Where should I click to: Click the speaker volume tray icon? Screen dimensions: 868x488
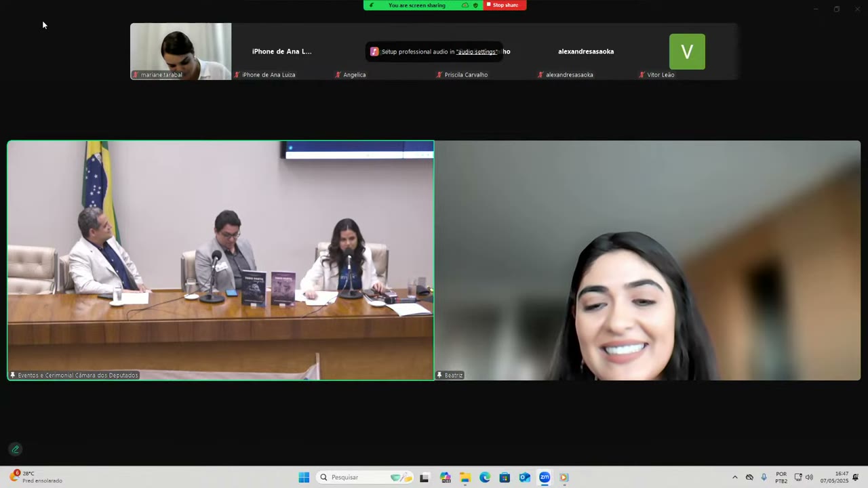pyautogui.click(x=809, y=477)
